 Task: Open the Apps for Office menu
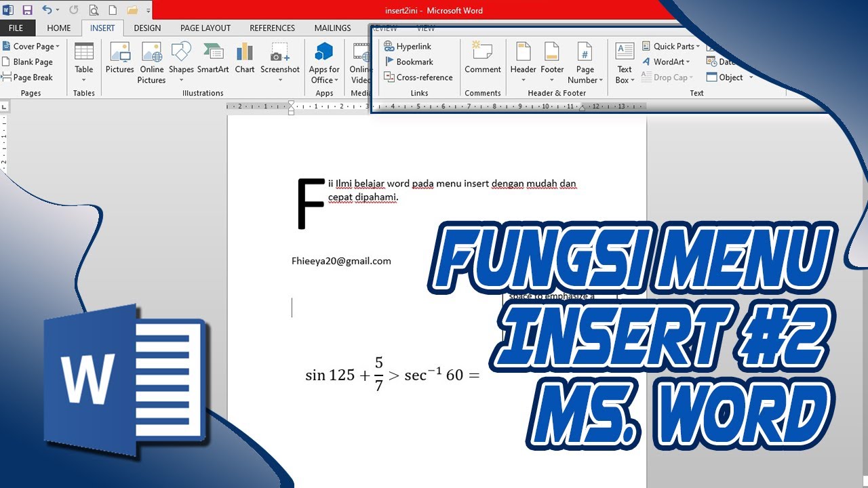click(x=324, y=63)
